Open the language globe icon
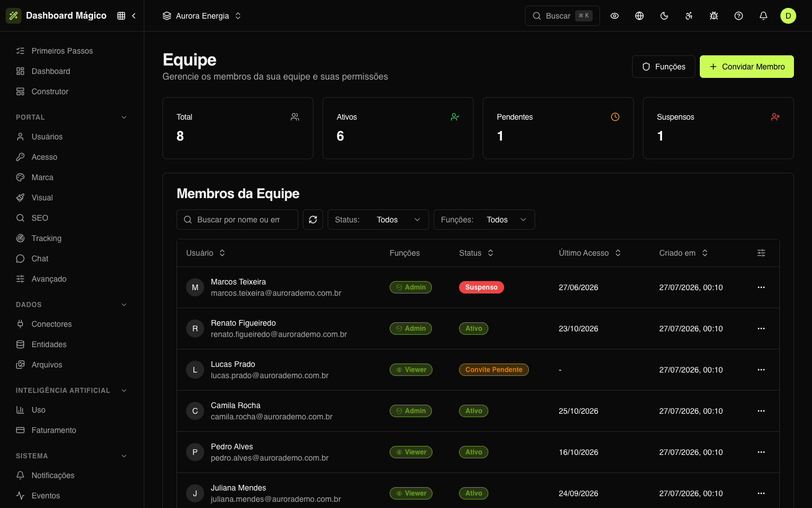 tap(639, 16)
